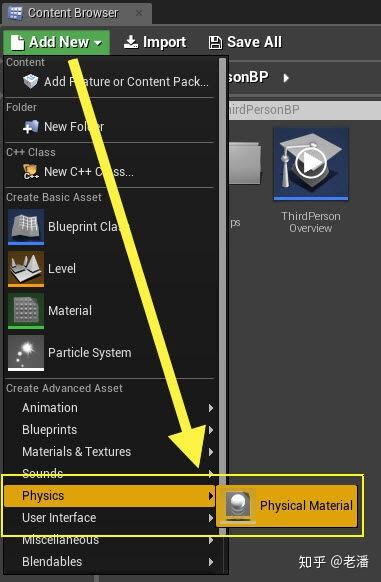Click the Material asset icon
Image resolution: width=381 pixels, height=582 pixels.
tap(26, 311)
